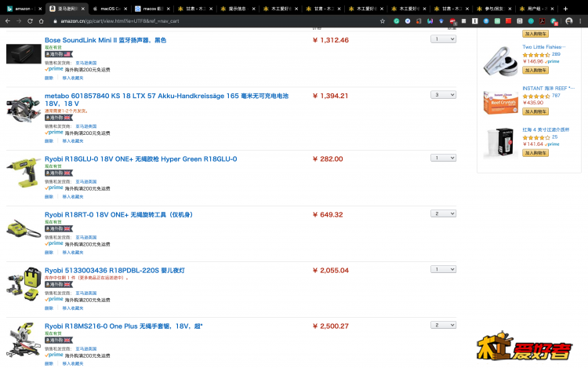Click the Ryobi miter saw thumbnail

coord(24,340)
